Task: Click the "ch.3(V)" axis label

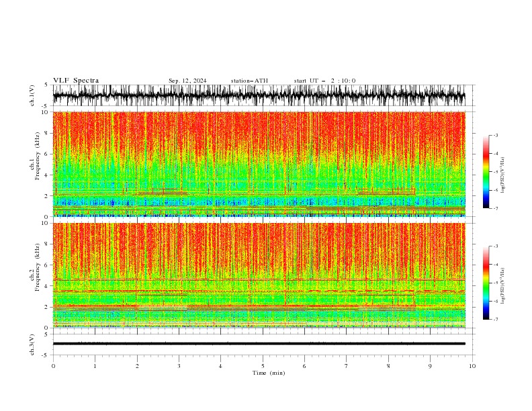Action: [x=32, y=345]
